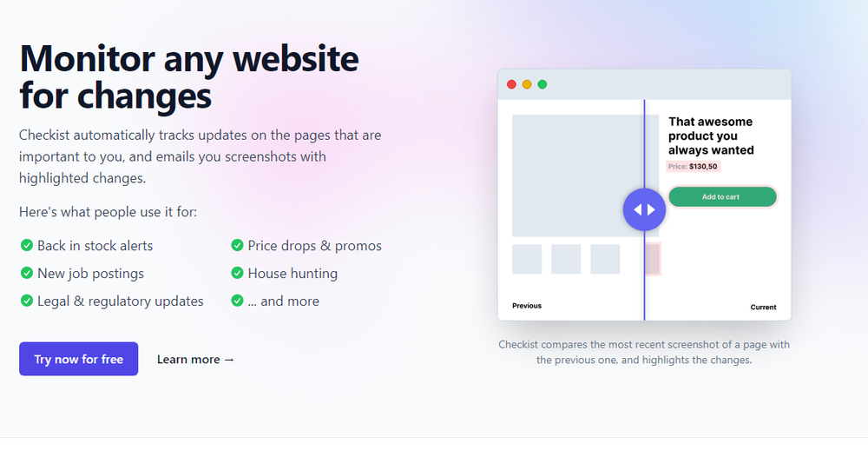Click the Previous label in the mockup
The height and width of the screenshot is (457, 868).
click(527, 306)
